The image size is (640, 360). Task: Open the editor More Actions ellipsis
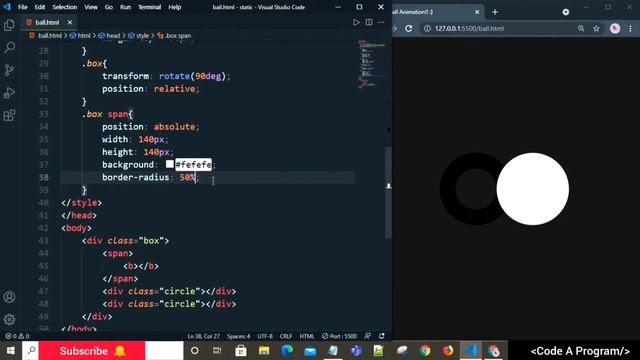[x=381, y=22]
